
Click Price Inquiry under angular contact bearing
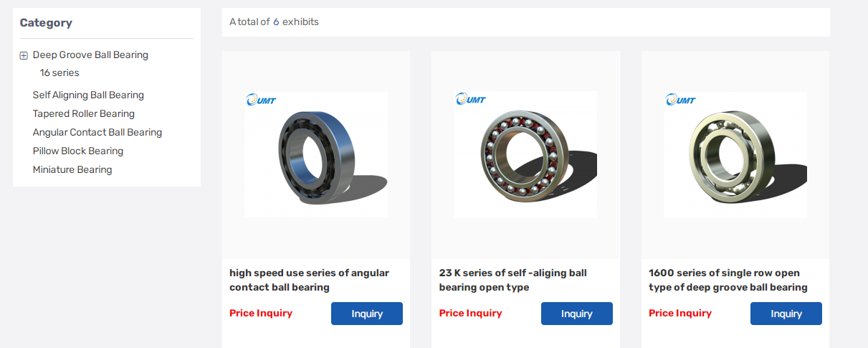click(x=261, y=313)
